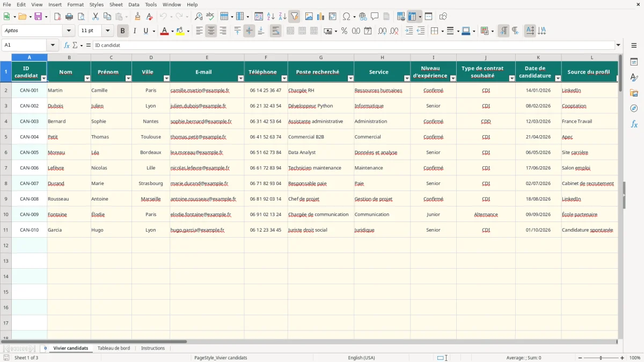This screenshot has height=362, width=644.
Task: Click the Add Decimal Place icon
Action: [x=382, y=31]
